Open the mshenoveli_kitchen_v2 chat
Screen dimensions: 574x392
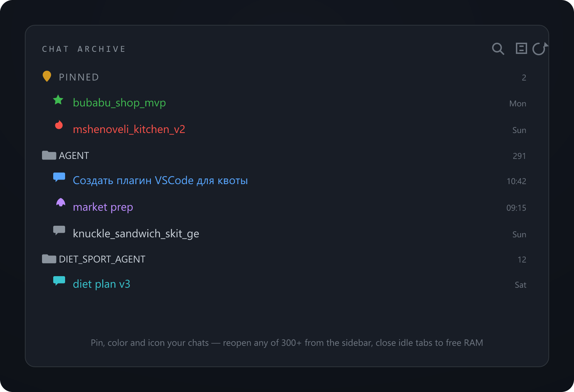pyautogui.click(x=129, y=129)
